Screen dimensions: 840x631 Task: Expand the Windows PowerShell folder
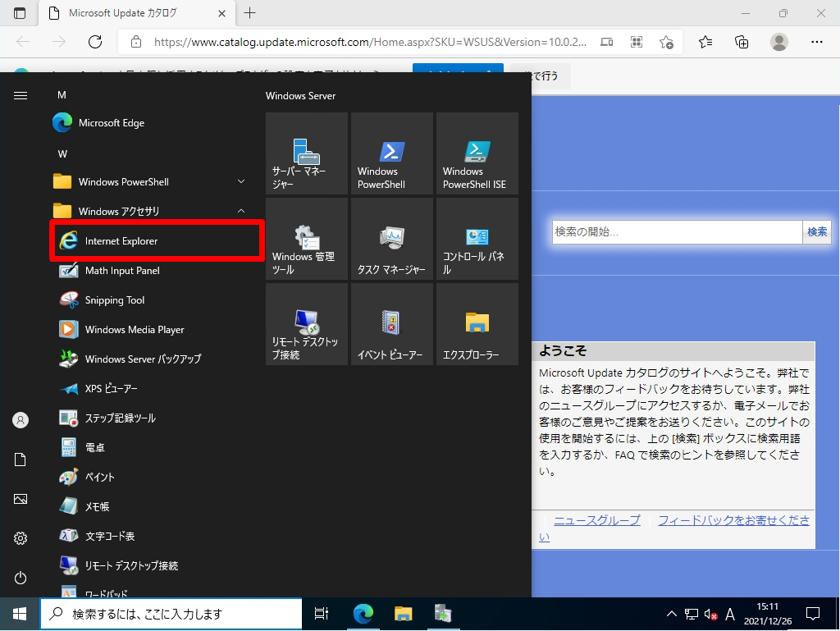150,182
